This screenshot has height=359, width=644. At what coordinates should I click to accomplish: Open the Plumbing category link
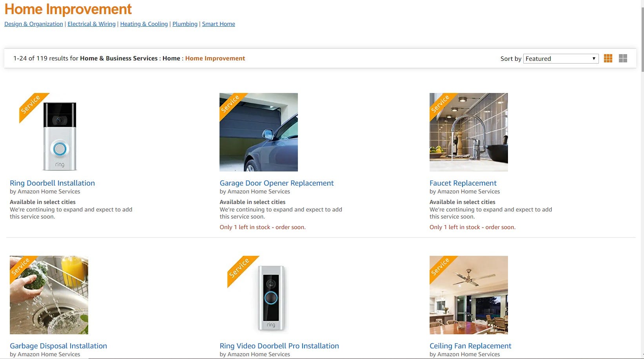tap(185, 24)
